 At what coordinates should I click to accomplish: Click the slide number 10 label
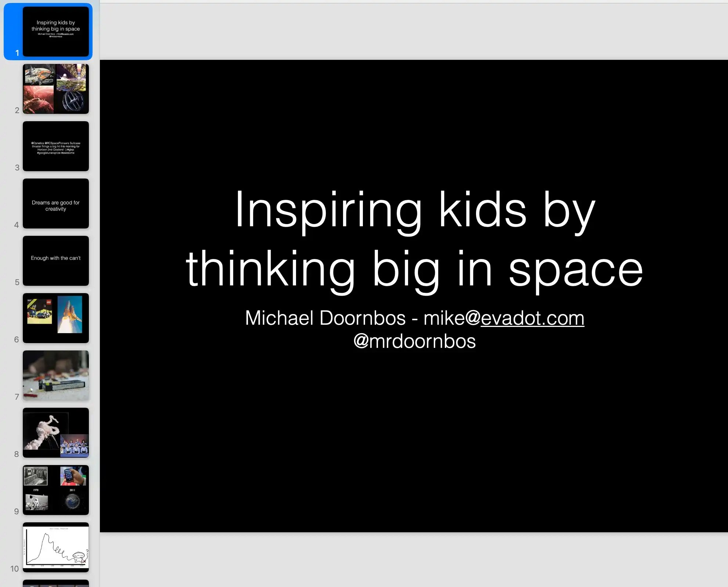click(14, 569)
